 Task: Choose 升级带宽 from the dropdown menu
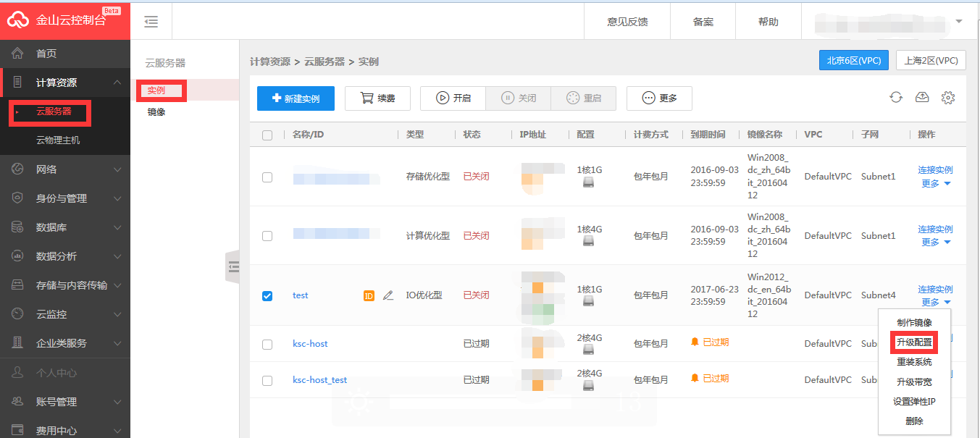[x=914, y=382]
